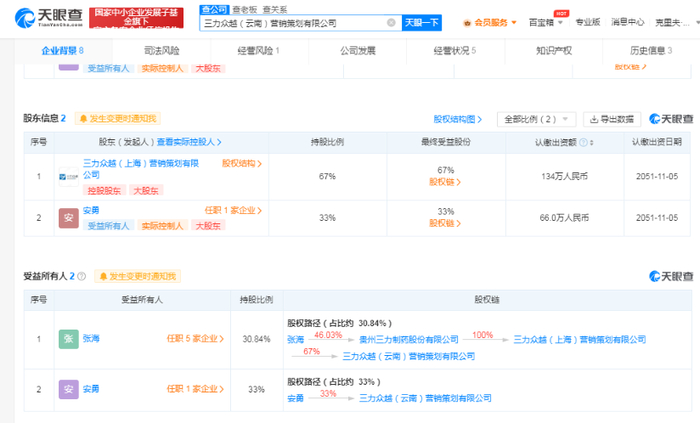
Task: Expand the 全部比例 (2) dropdown
Action: tap(536, 119)
